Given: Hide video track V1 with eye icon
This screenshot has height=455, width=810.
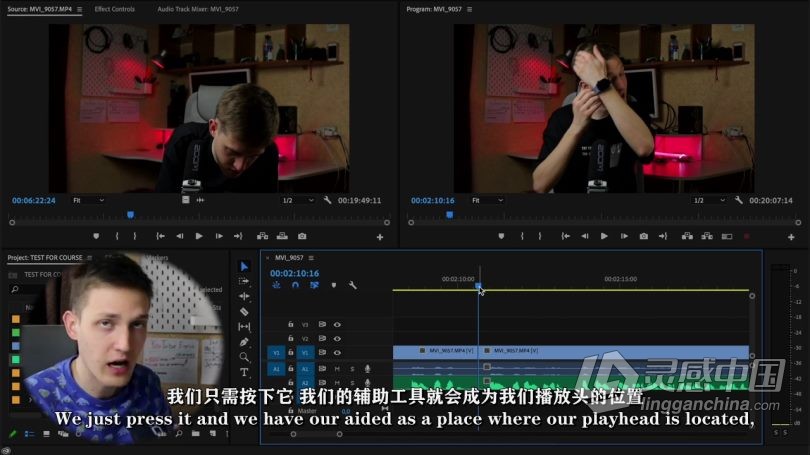Looking at the screenshot, I should click(x=337, y=352).
